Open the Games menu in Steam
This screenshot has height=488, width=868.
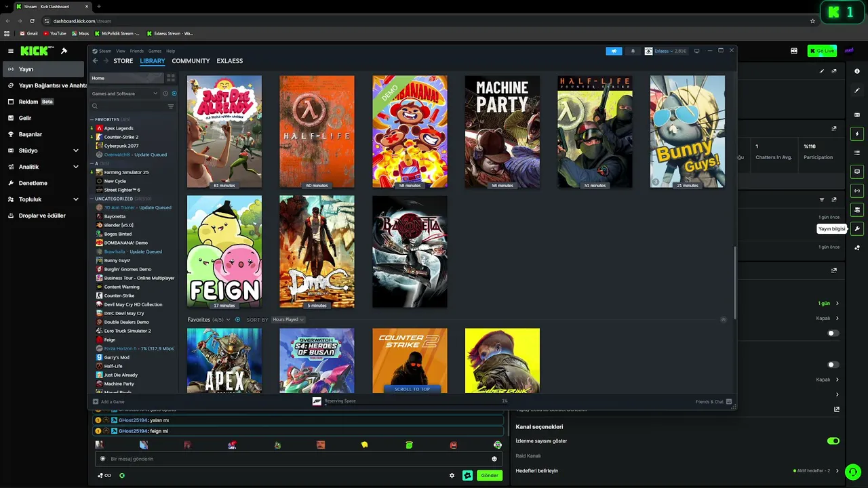click(155, 51)
